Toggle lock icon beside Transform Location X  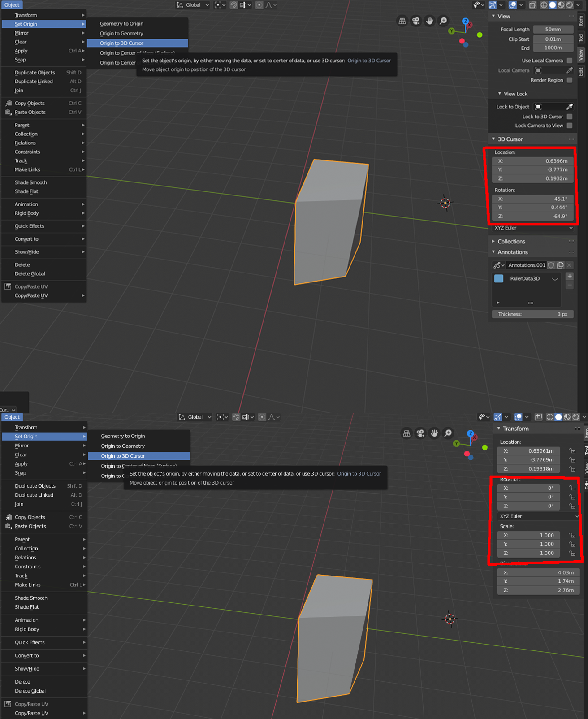pos(572,451)
